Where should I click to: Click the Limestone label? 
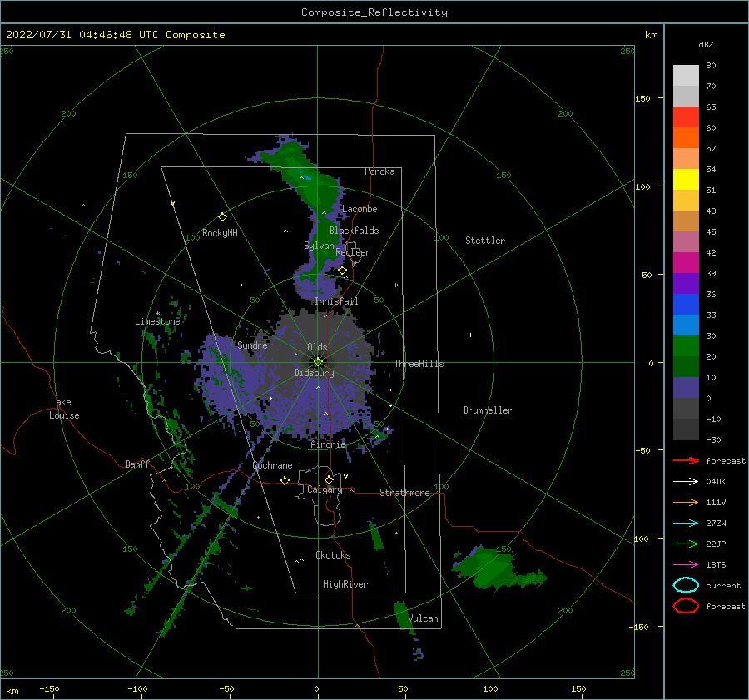157,321
